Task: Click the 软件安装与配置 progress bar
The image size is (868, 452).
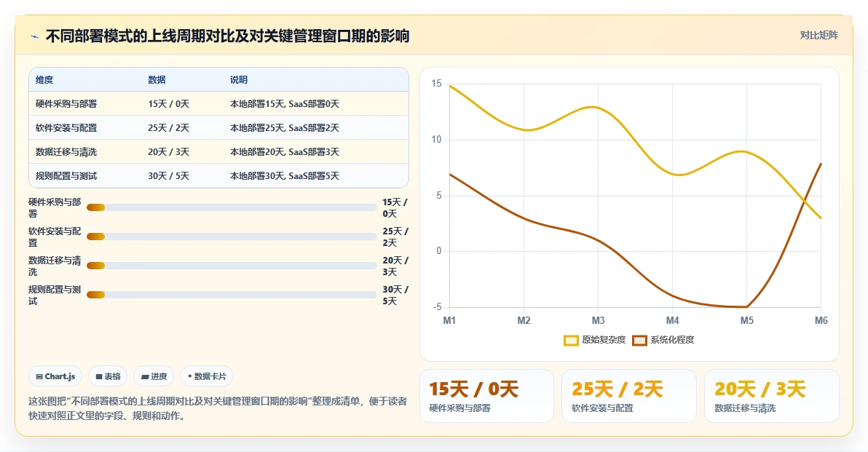Action: [x=232, y=237]
